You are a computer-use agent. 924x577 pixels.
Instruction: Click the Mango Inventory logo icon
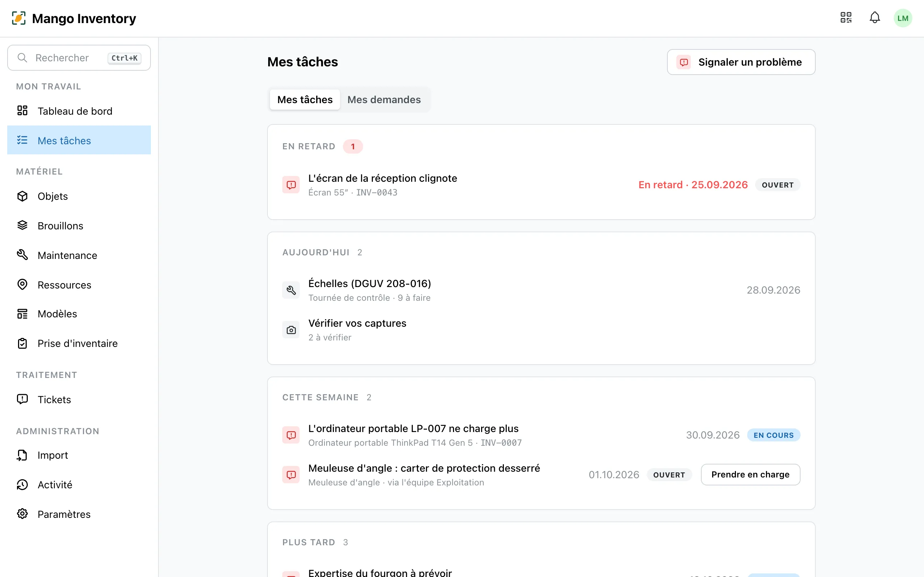pos(19,18)
